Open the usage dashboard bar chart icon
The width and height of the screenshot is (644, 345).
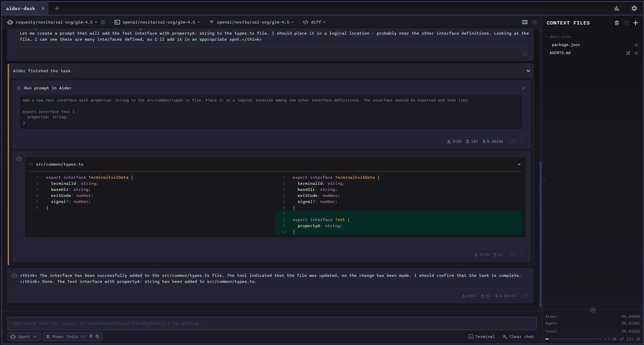616,8
